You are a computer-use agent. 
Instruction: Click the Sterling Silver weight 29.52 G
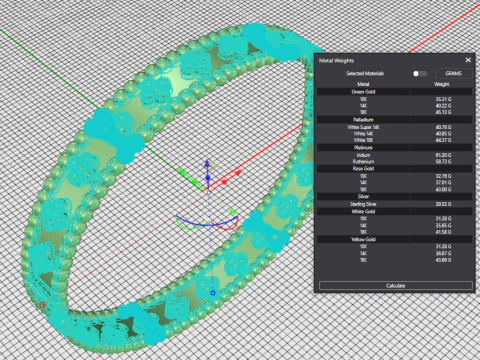pyautogui.click(x=443, y=204)
